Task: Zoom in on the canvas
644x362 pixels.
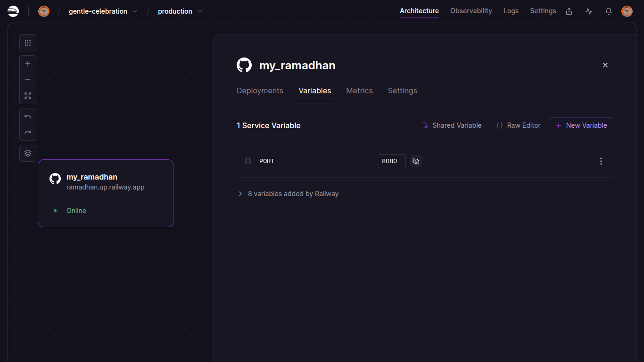Action: coord(28,64)
